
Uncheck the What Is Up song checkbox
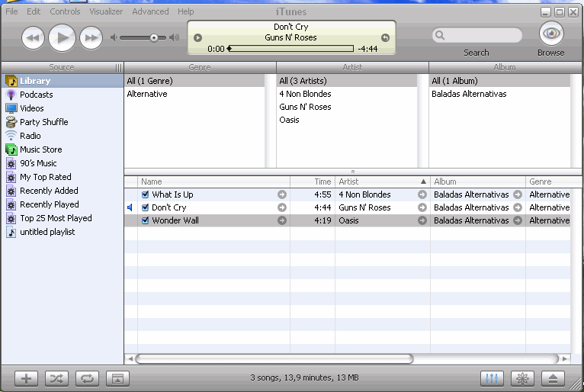146,194
